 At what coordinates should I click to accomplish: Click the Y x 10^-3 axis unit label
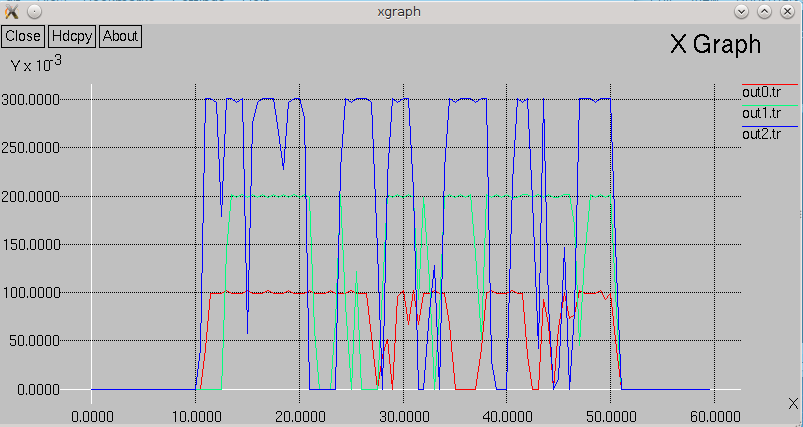[36, 65]
